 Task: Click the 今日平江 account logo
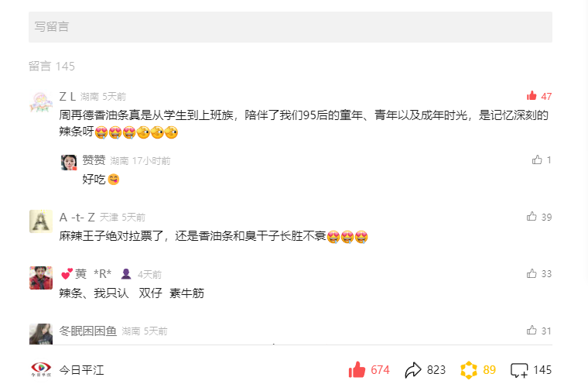pos(41,369)
